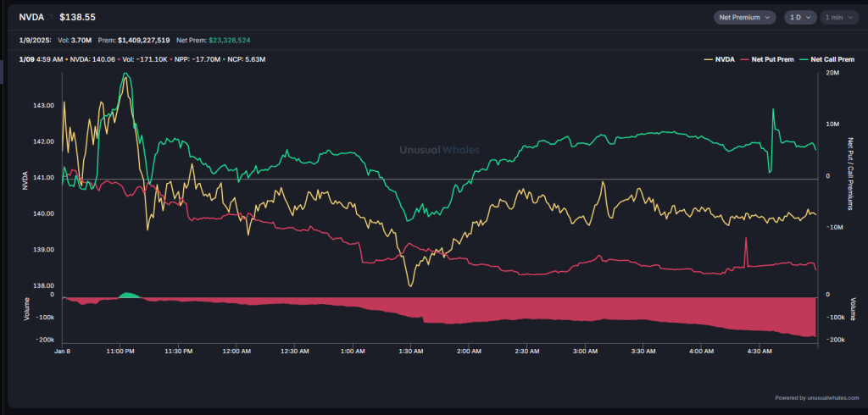Expand the 1 D timeframe dropdown

tap(799, 17)
